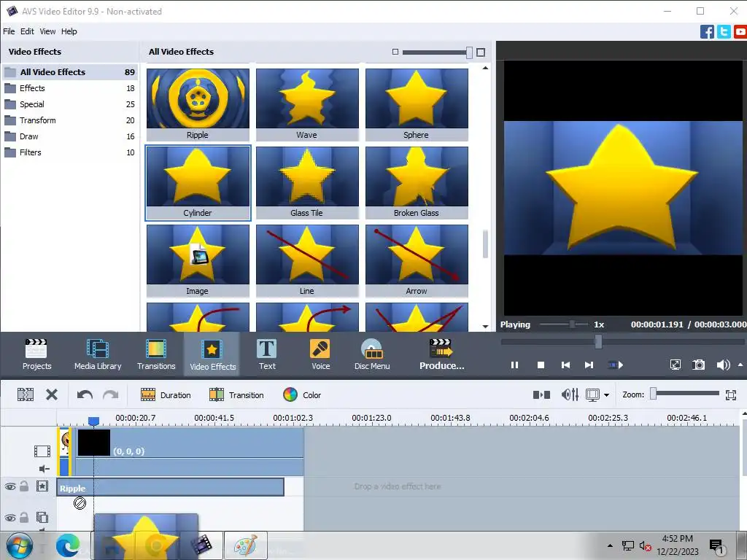Switch to storyboard view icon
Screen dimensions: 747x560
point(542,394)
